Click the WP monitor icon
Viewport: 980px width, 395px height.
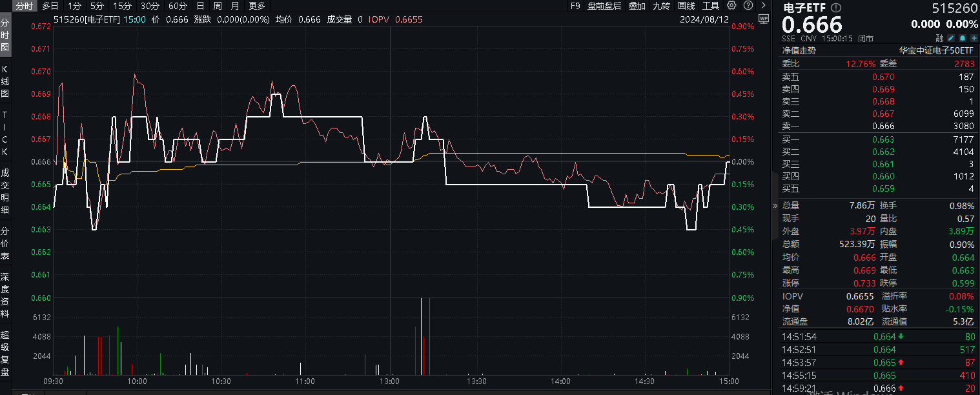point(764,19)
